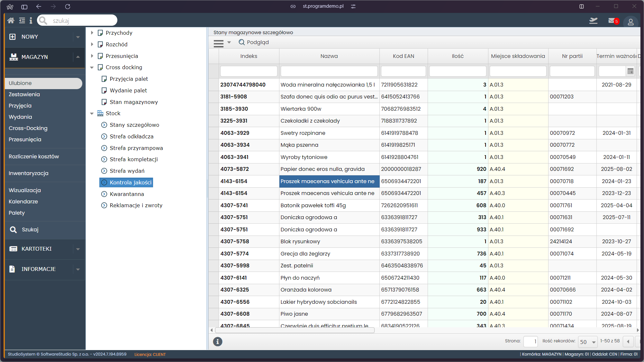The width and height of the screenshot is (644, 362).
Task: Click the Szukaj magnifier icon in sidebar
Action: 14,229
